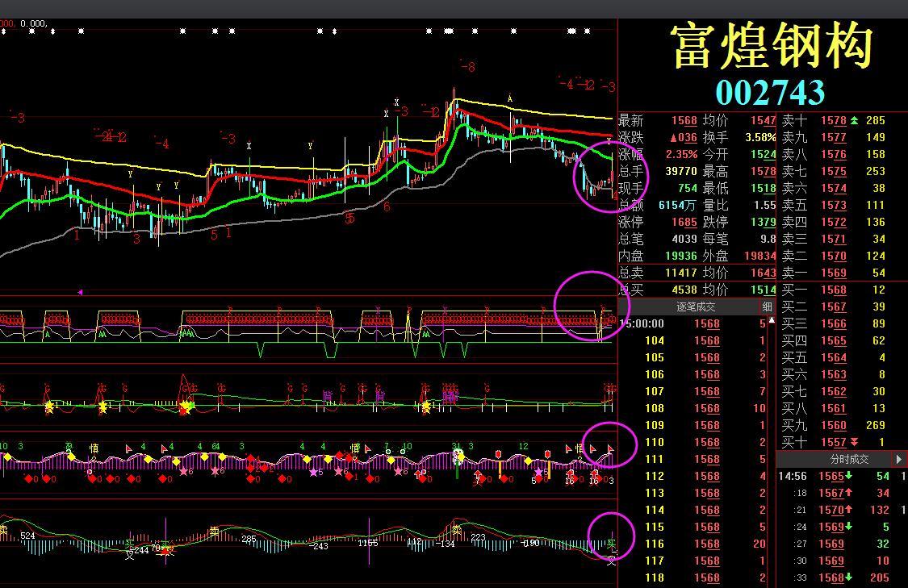Click the 总卖 volume 11417

(681, 273)
